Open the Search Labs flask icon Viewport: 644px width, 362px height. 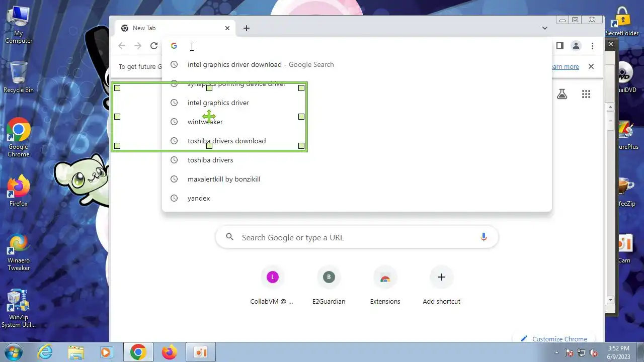[562, 94]
